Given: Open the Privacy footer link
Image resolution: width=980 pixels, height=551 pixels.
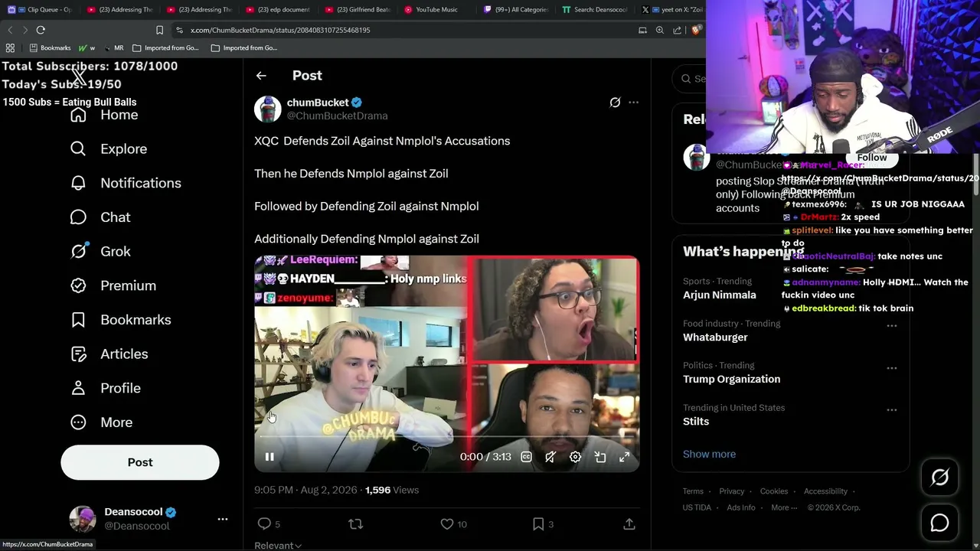Looking at the screenshot, I should [732, 491].
